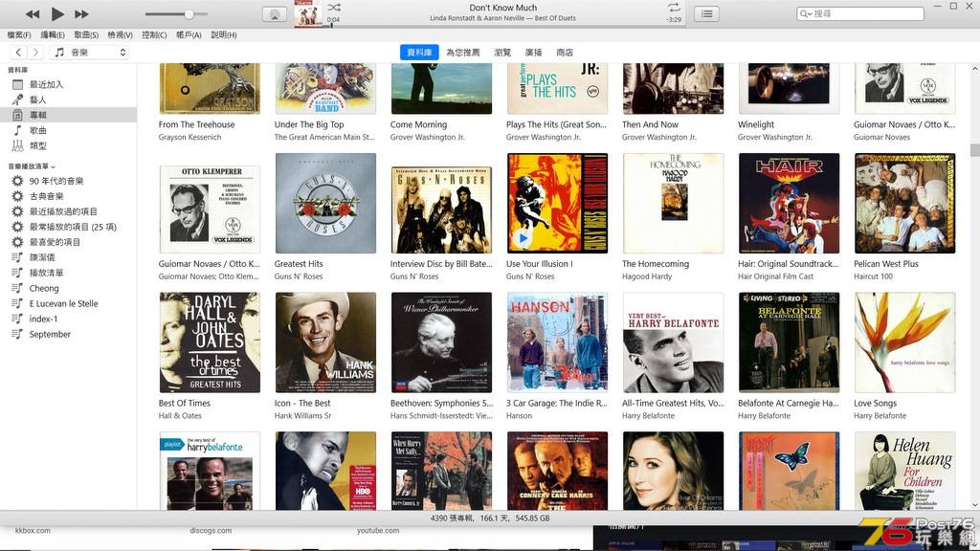Screen dimensions: 980x551
Task: Open the 控制(C) menu
Action: click(x=154, y=35)
